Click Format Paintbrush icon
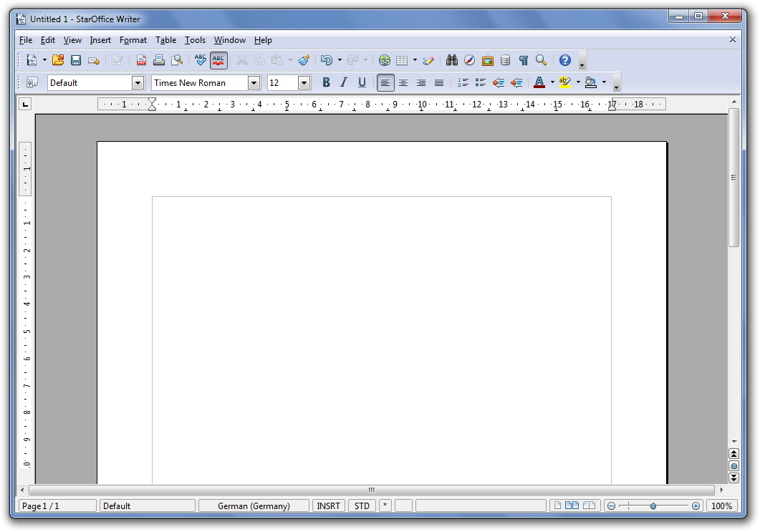The width and height of the screenshot is (760, 532). coord(304,60)
